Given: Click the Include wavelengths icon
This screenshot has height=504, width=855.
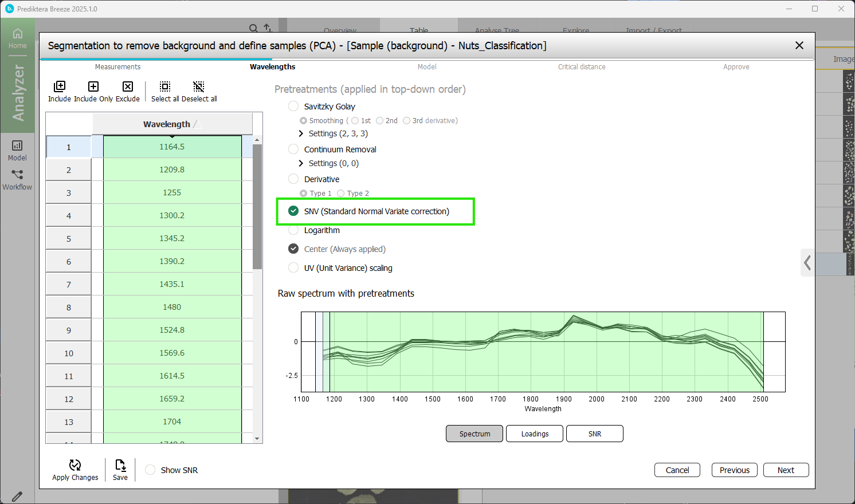Looking at the screenshot, I should [x=60, y=87].
